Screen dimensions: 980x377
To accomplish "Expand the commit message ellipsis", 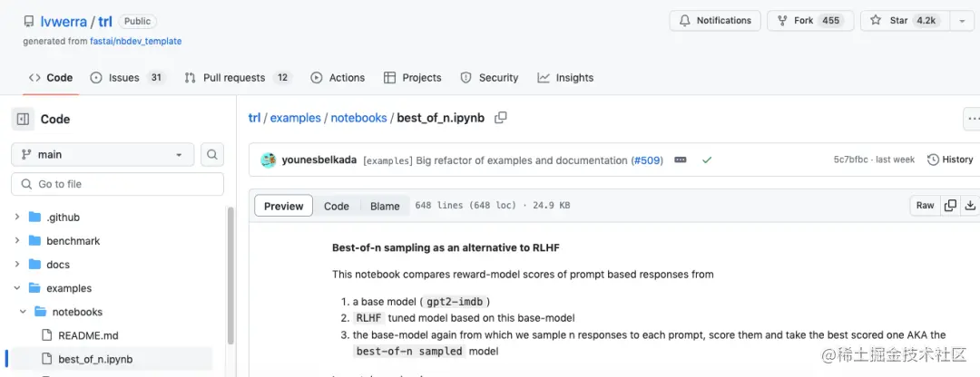I will [x=681, y=160].
